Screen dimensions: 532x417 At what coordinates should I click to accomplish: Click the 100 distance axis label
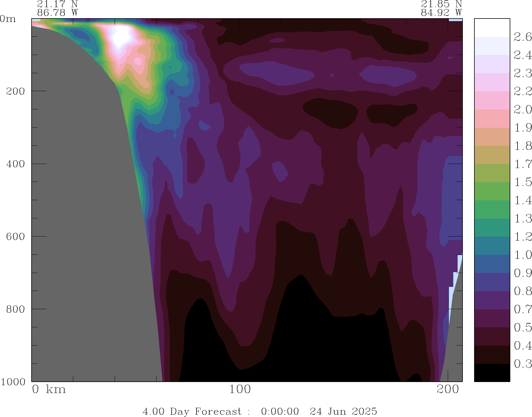[240, 390]
